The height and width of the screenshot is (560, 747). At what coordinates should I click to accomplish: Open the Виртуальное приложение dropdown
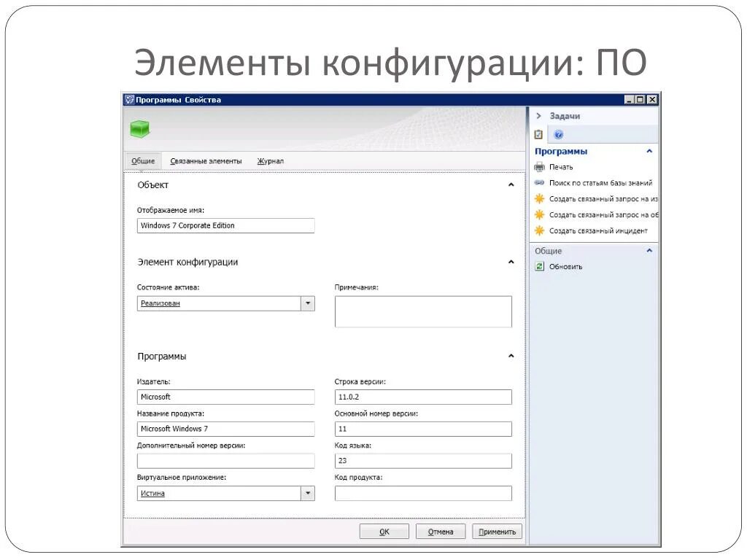(308, 494)
